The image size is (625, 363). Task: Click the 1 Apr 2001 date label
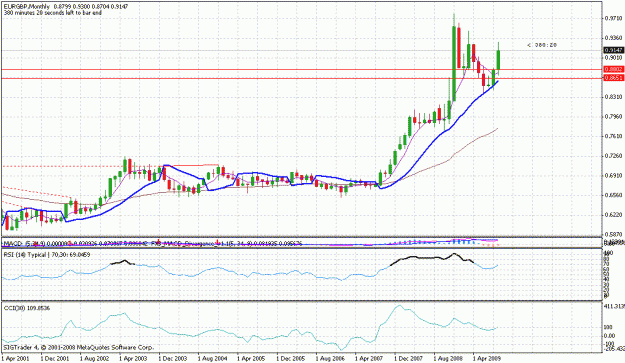click(16, 358)
